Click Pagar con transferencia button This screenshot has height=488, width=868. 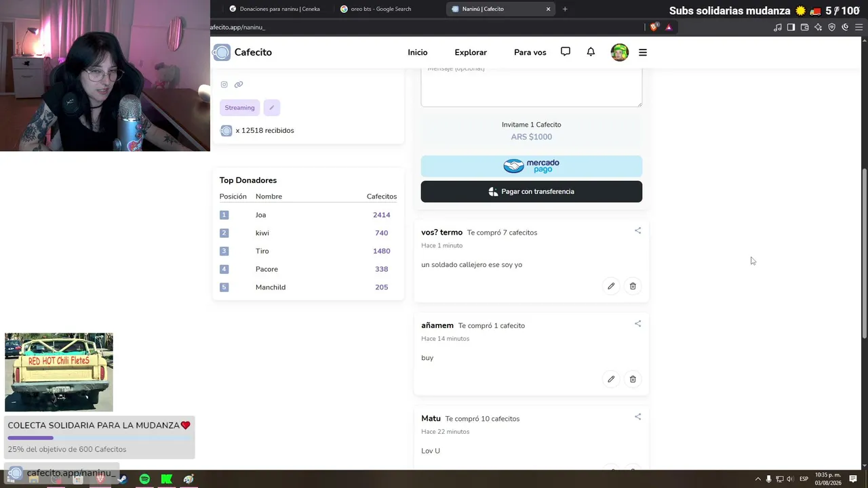click(532, 192)
